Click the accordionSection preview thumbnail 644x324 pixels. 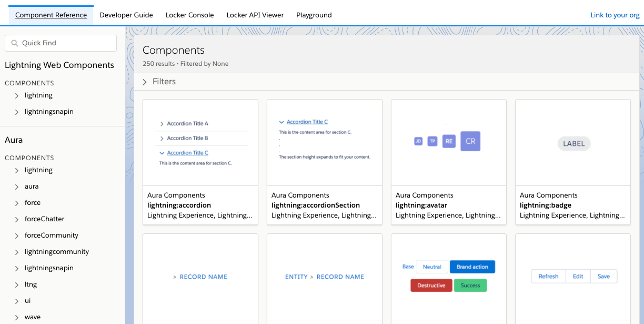coord(325,142)
